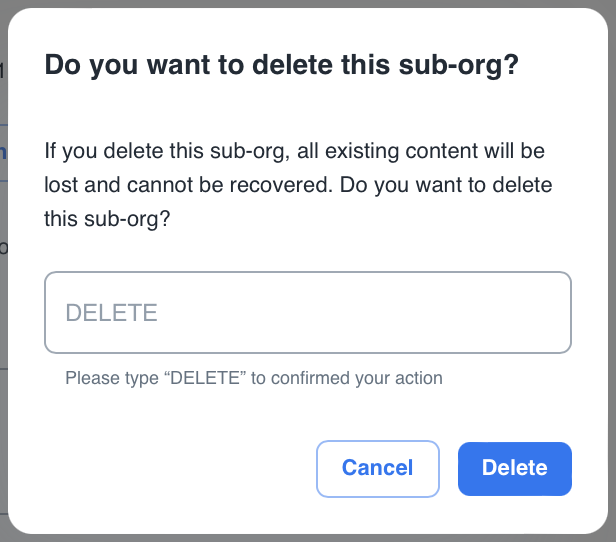Click the last warning line "this sub-org?"
This screenshot has height=542, width=616.
click(x=107, y=218)
